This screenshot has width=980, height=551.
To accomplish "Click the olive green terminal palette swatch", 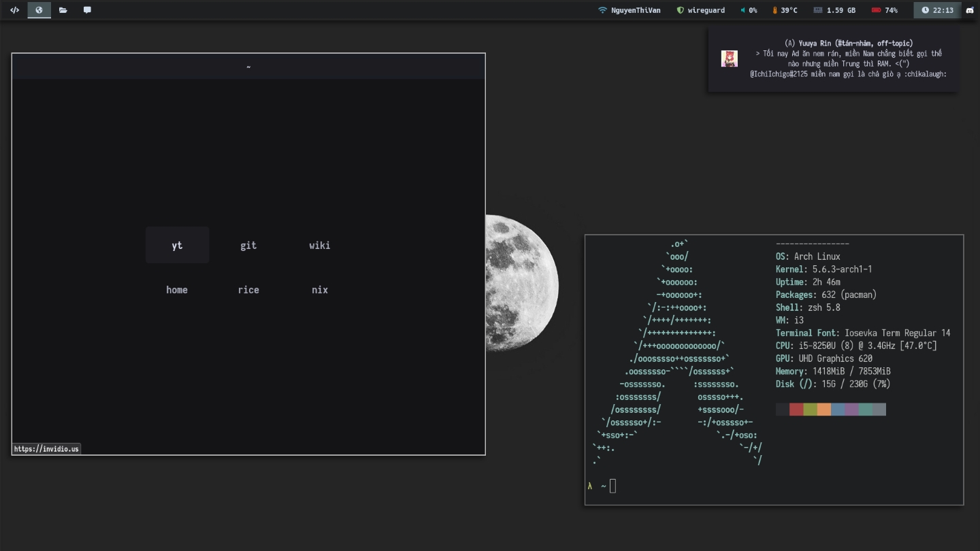I will (810, 409).
